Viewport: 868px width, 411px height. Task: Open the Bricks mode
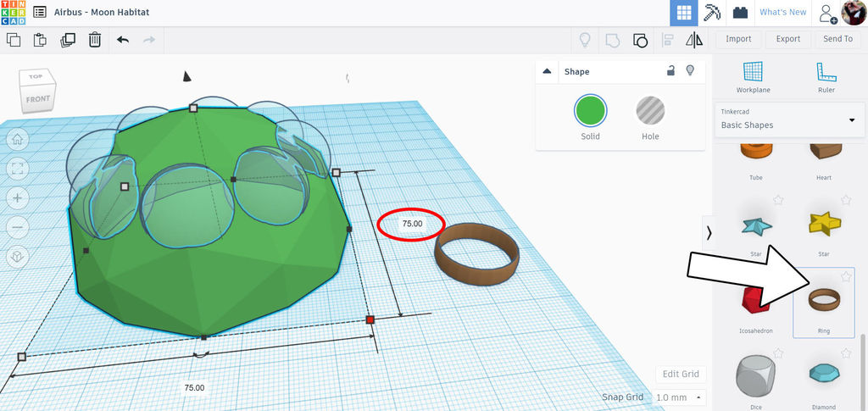pos(740,13)
